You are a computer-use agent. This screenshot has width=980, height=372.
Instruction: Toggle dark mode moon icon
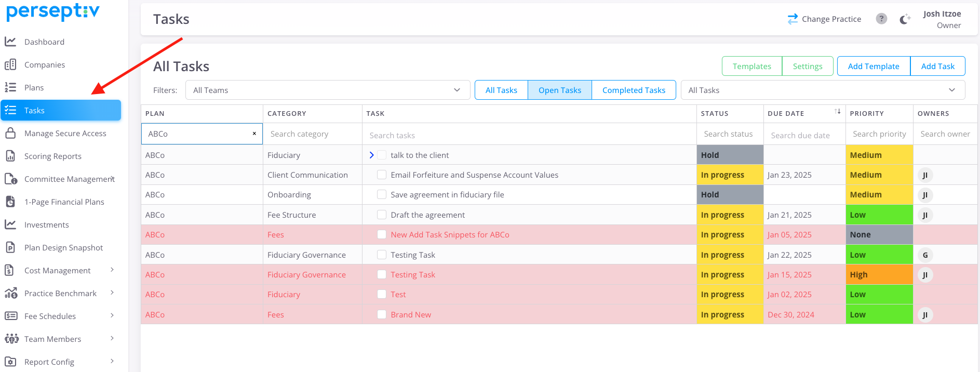point(905,19)
